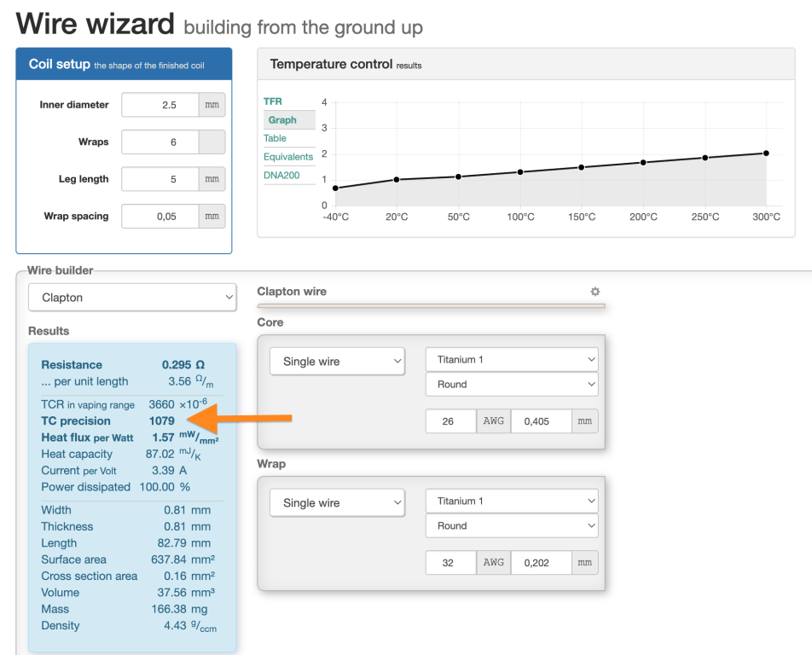The height and width of the screenshot is (655, 812).
Task: Click the Power dissipated 100.00 value
Action: [x=157, y=487]
